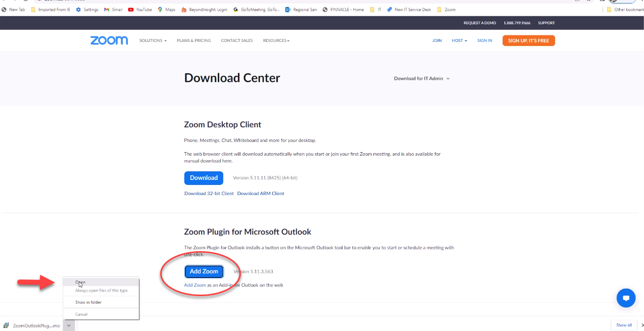Select Cancel in the download menu
644x331 pixels.
coord(101,314)
